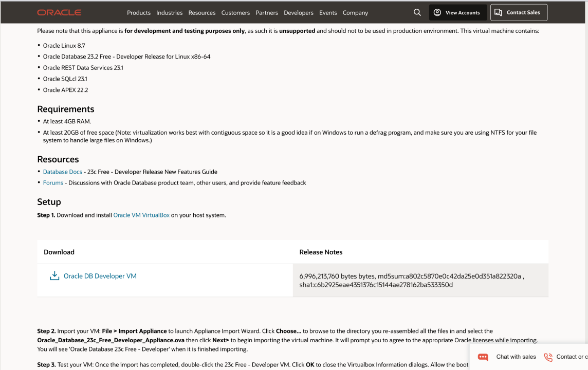Click the Release Notes column header
Screen dimensions: 588x370
click(321, 252)
